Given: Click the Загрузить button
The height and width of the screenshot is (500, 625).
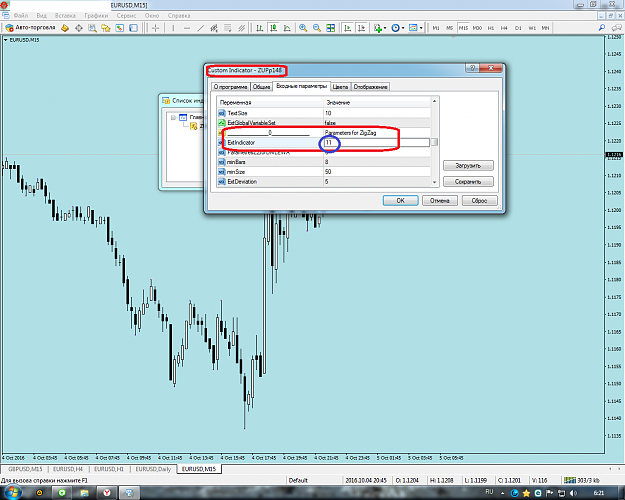Looking at the screenshot, I should click(x=468, y=165).
